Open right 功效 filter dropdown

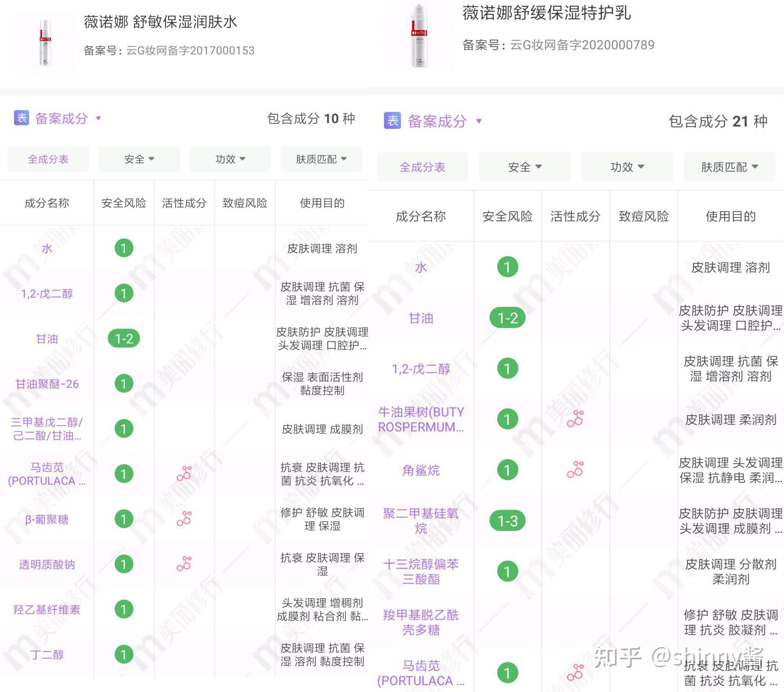(627, 167)
